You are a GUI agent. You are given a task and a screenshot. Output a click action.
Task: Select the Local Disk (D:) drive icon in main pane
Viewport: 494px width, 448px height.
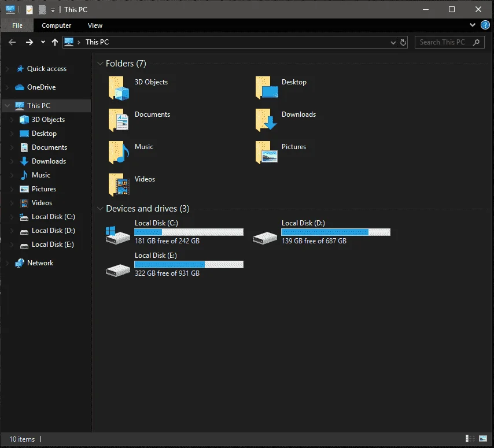[265, 238]
